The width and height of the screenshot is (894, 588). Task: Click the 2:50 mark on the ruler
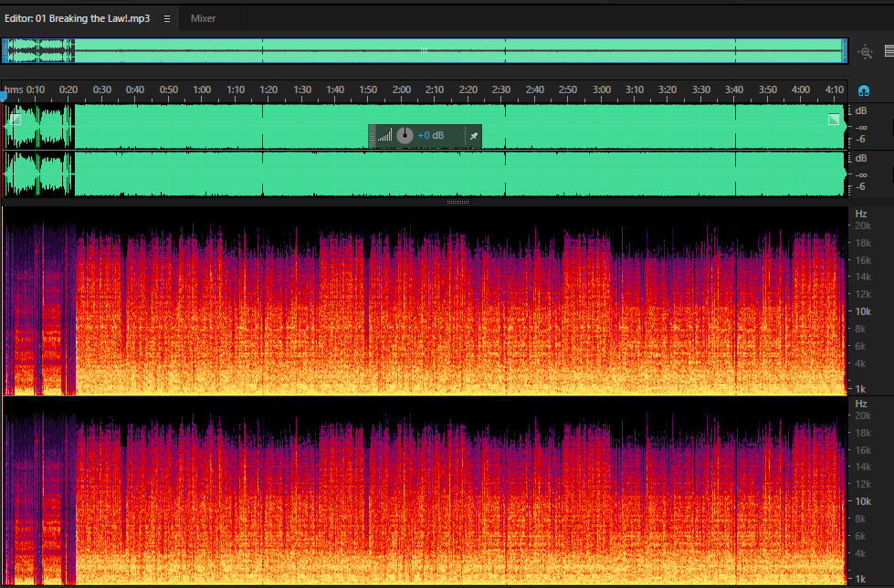tap(568, 89)
